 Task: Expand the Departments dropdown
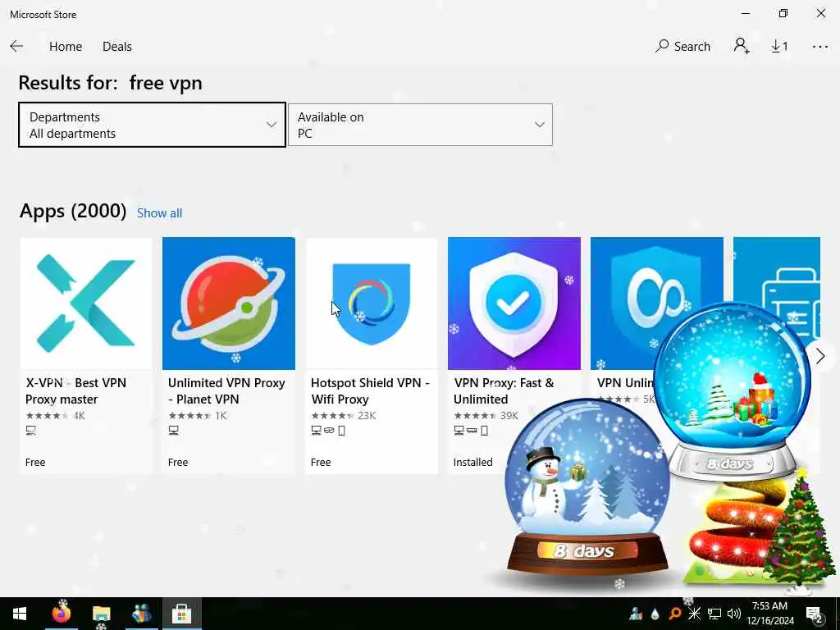[152, 125]
